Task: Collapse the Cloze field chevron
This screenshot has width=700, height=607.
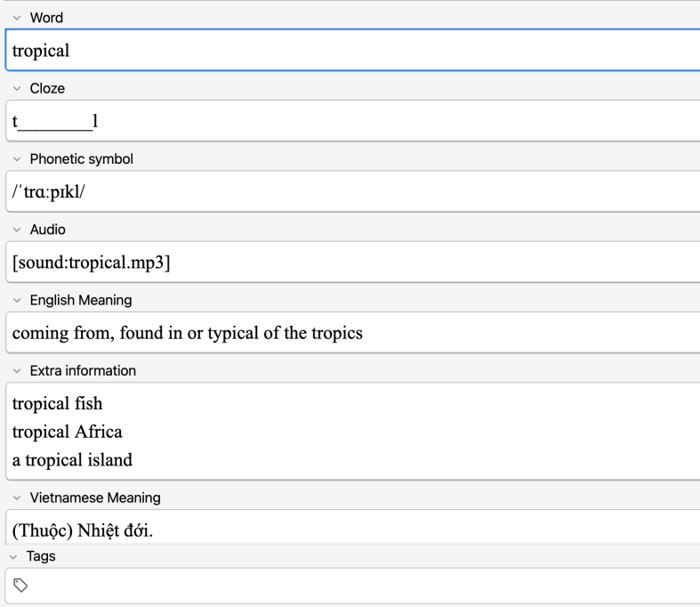Action: click(16, 89)
